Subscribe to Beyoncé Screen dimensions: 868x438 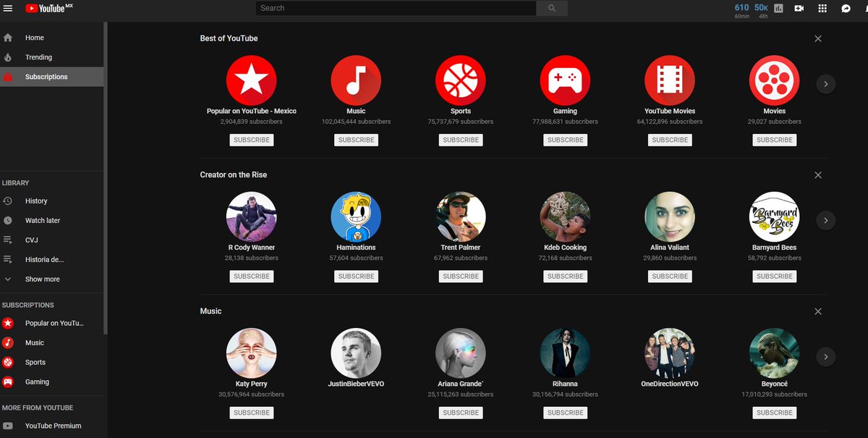pyautogui.click(x=774, y=413)
